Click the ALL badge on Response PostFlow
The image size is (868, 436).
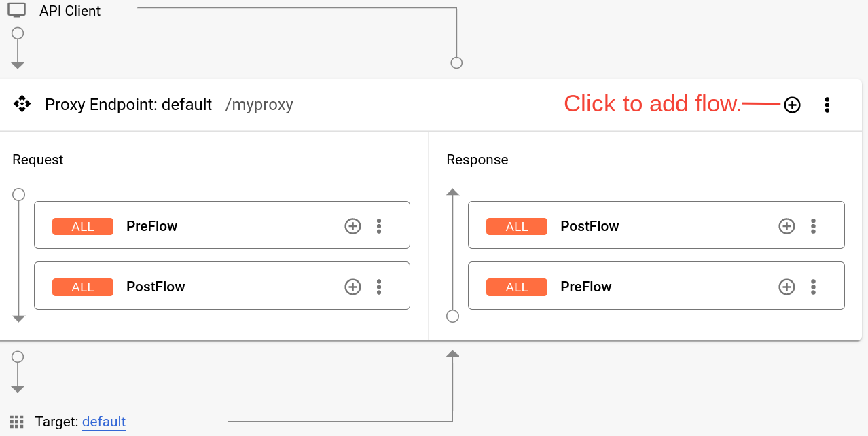point(516,225)
